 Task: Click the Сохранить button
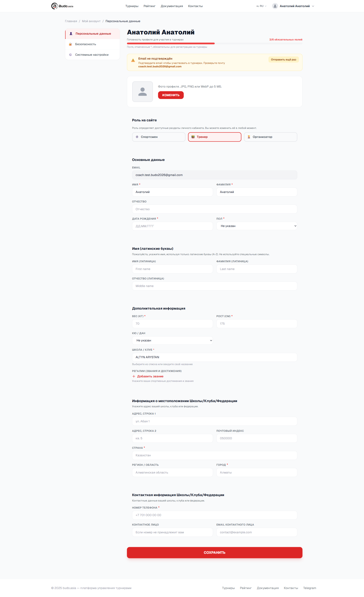[215, 552]
